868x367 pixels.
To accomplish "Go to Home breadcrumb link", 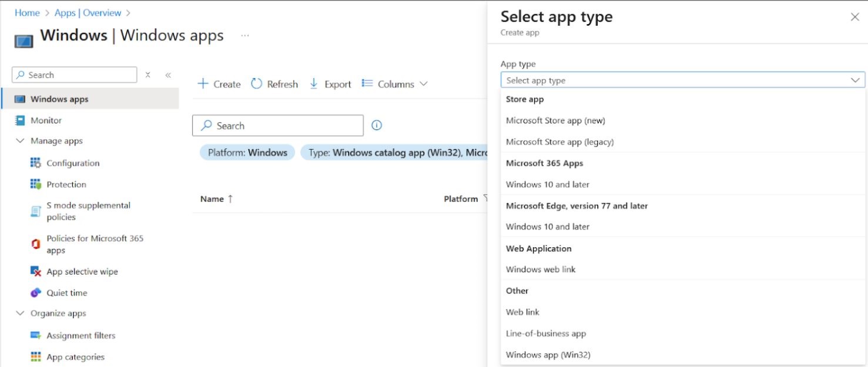I will (27, 13).
